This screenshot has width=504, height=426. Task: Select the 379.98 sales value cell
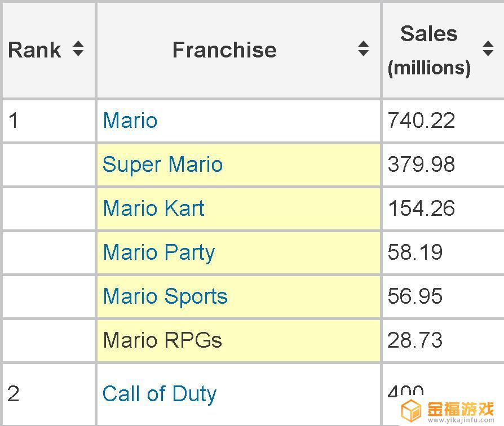click(443, 165)
